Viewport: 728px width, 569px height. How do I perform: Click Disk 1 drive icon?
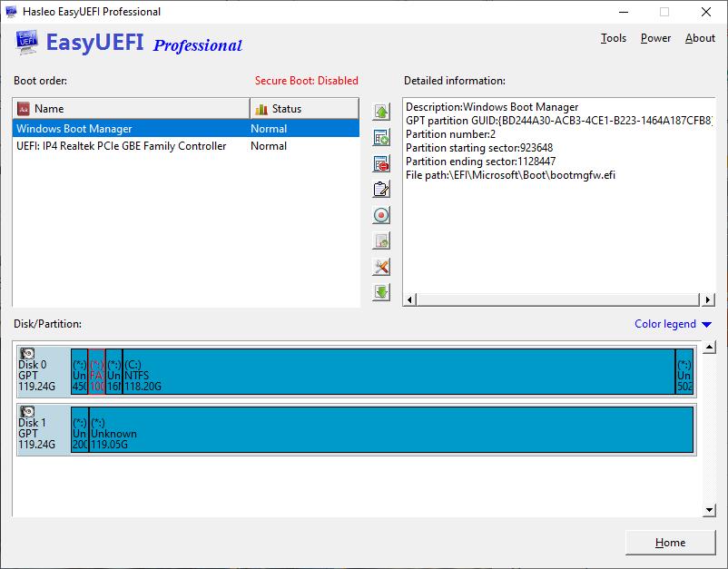point(27,412)
